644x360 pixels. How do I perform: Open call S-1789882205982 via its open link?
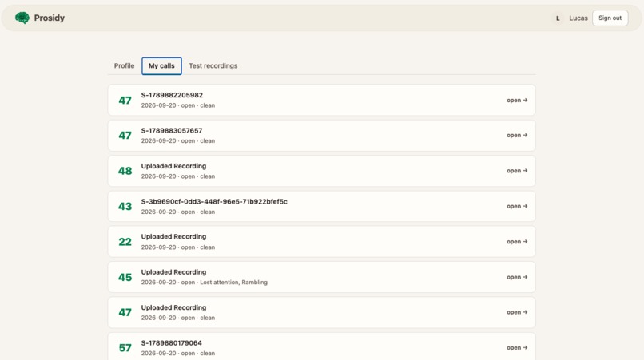(517, 100)
